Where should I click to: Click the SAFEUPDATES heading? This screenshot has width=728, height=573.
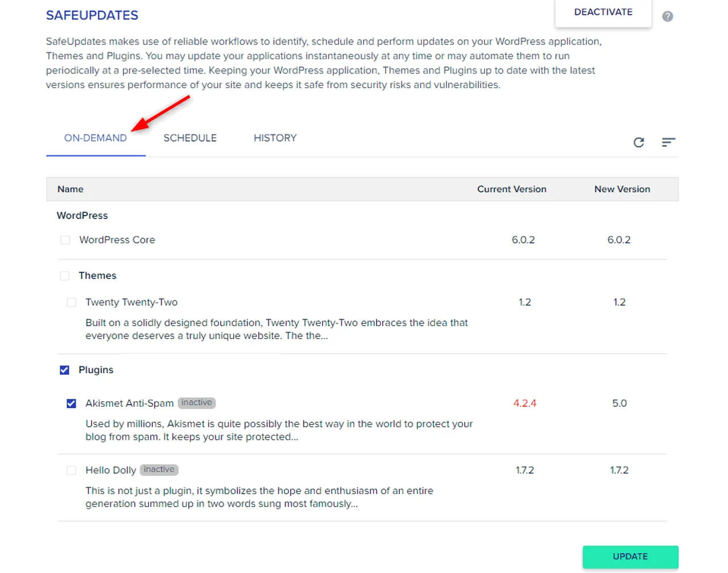[92, 15]
